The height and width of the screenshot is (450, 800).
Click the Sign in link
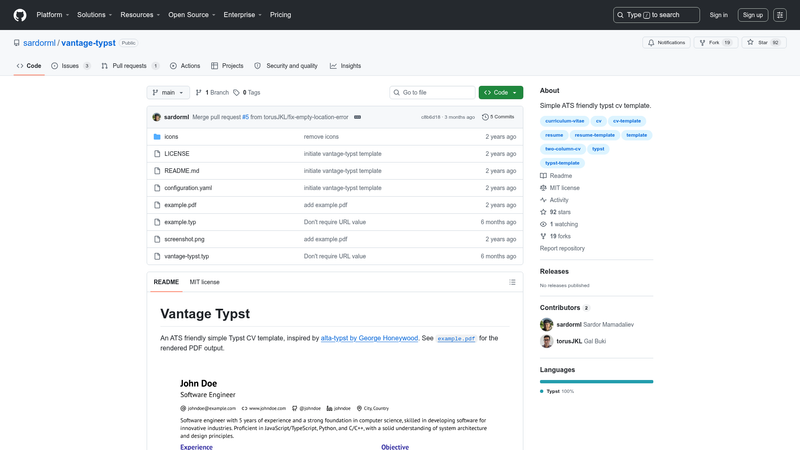tap(718, 15)
